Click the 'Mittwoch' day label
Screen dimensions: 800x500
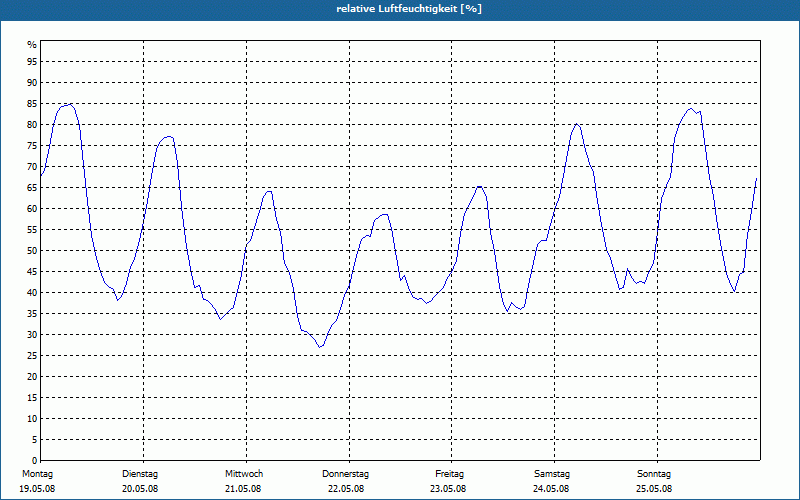tap(244, 474)
